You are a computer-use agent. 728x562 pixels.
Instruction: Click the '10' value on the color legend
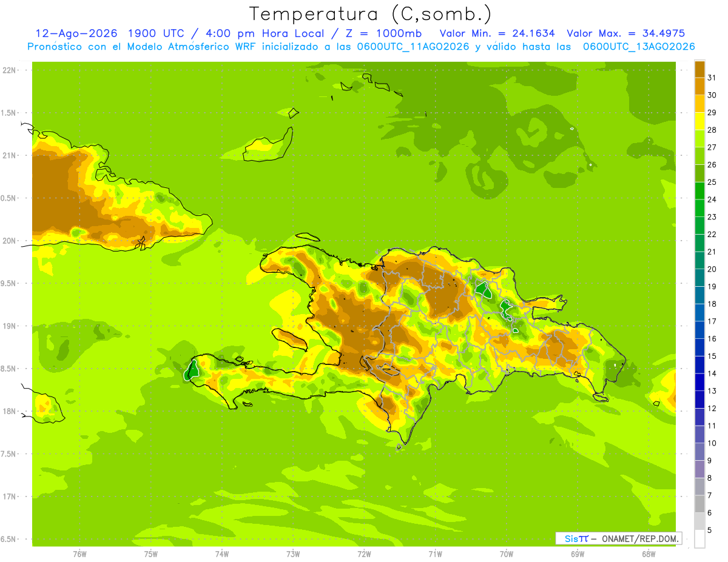point(712,443)
